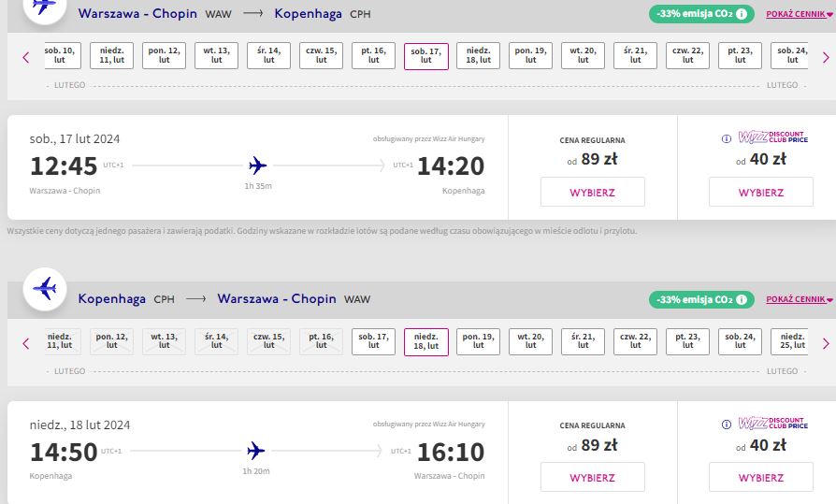Select return date pon. 19, lut
The width and height of the screenshot is (836, 504).
click(x=478, y=341)
